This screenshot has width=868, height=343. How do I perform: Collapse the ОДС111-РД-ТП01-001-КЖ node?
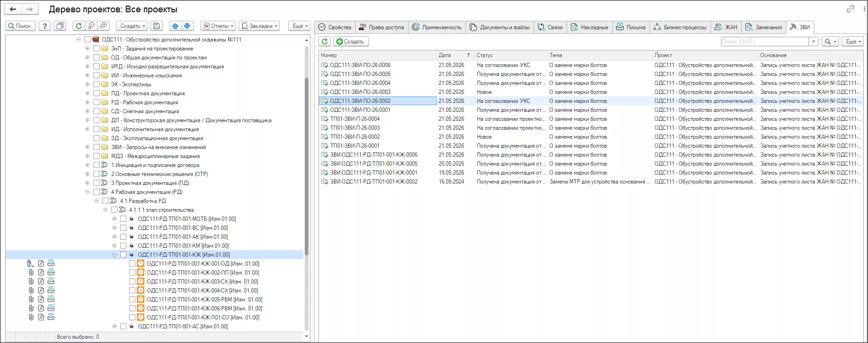(x=115, y=255)
